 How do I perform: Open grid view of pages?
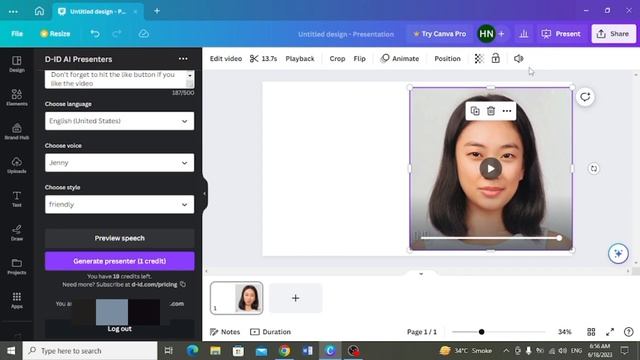(591, 332)
